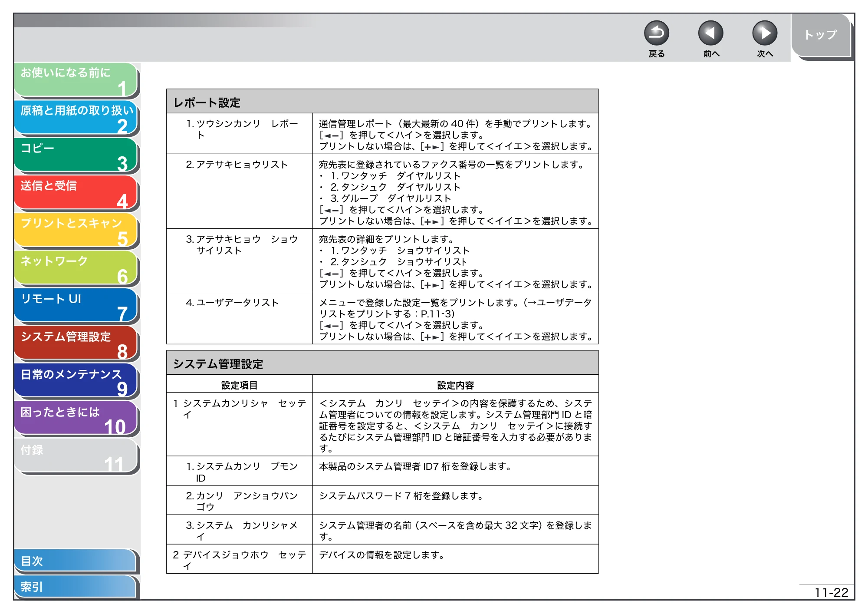Select the 4. ユーザデータリスト cell

(x=240, y=318)
